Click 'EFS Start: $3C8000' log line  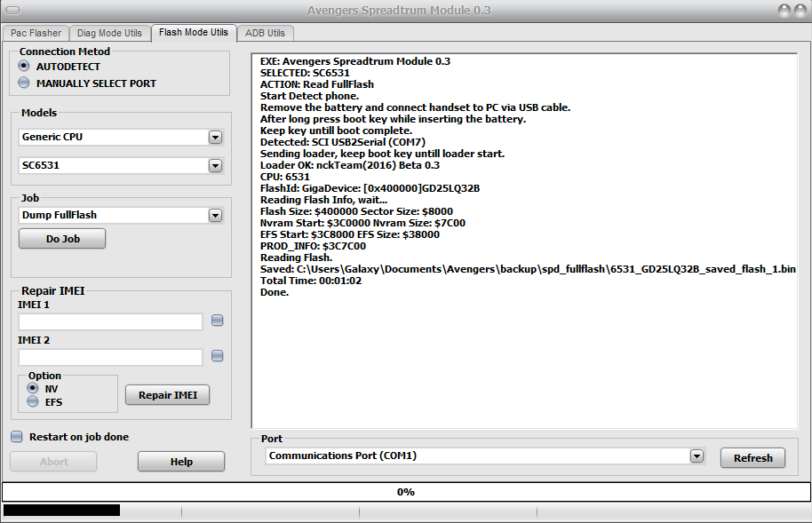click(349, 234)
